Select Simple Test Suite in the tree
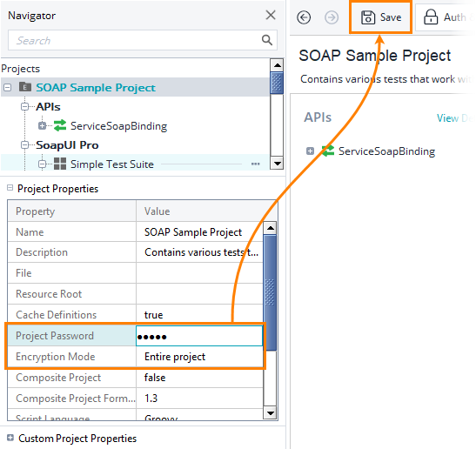Screen dimensions: 476x449 [x=112, y=164]
